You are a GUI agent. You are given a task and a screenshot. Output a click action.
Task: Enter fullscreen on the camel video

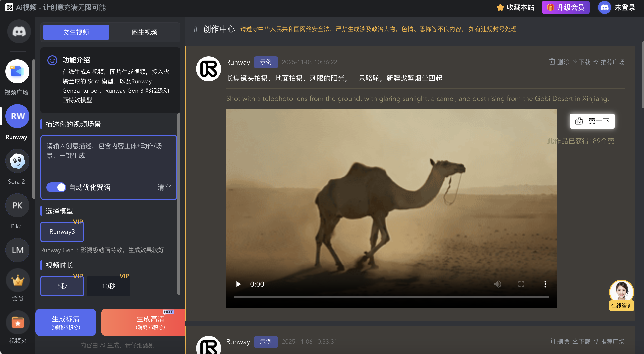coord(521,284)
